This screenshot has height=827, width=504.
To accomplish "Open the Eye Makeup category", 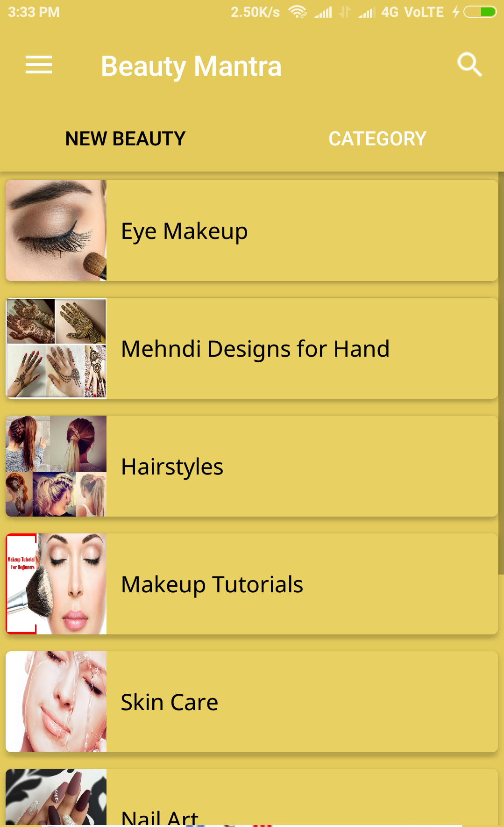I will [x=252, y=230].
